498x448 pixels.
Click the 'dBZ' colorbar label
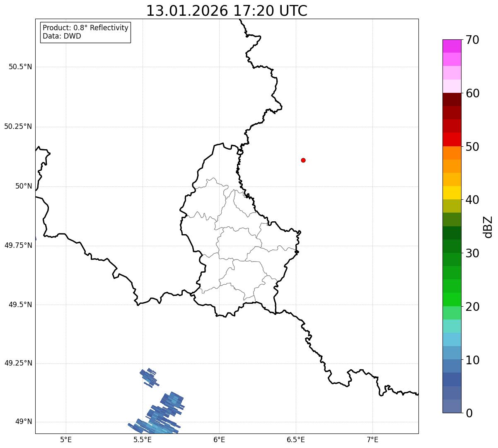[488, 227]
